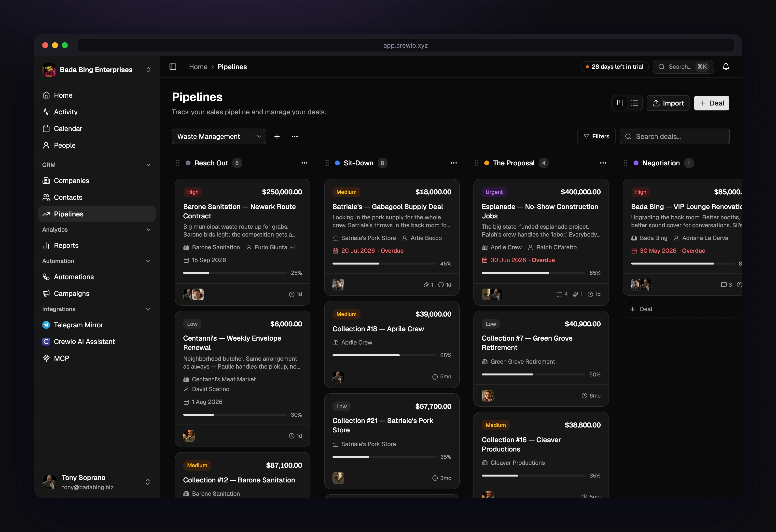Image resolution: width=776 pixels, height=532 pixels.
Task: Open the notifications bell
Action: [726, 67]
